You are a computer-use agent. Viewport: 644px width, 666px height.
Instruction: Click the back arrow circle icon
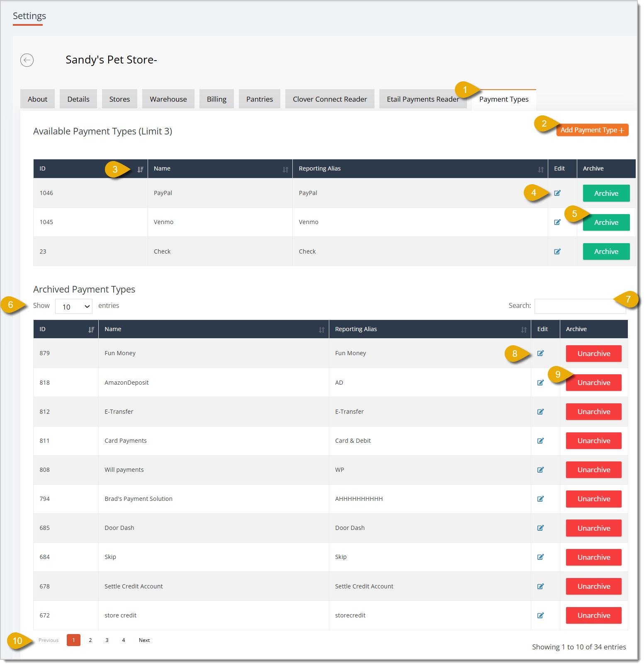[x=27, y=60]
